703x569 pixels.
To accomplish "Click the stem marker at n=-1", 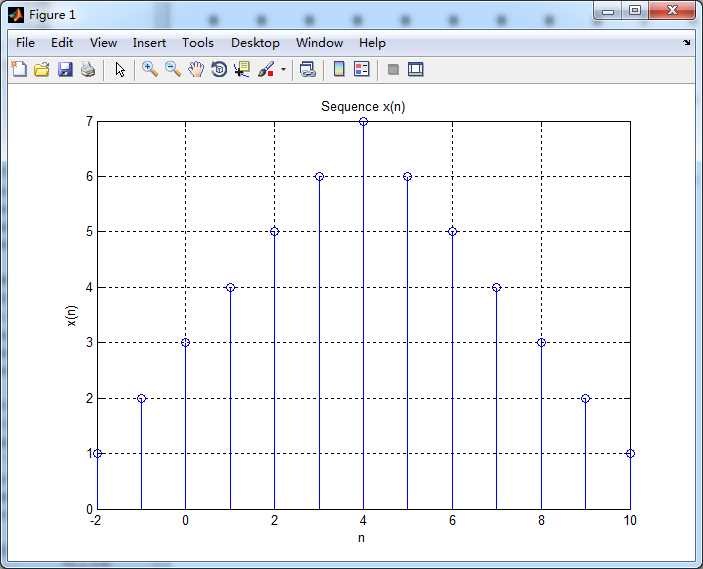I will (141, 398).
